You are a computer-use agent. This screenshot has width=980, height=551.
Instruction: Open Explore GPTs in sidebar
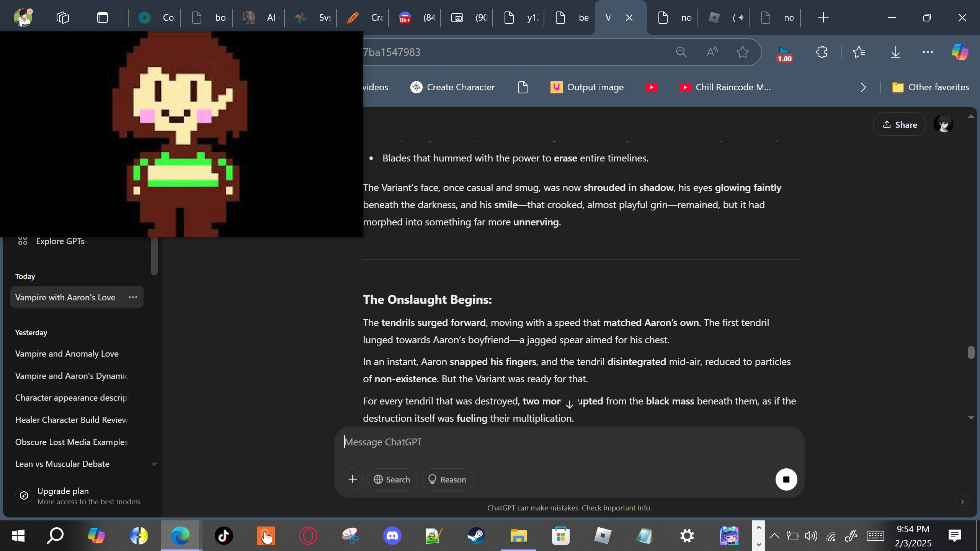[51, 241]
